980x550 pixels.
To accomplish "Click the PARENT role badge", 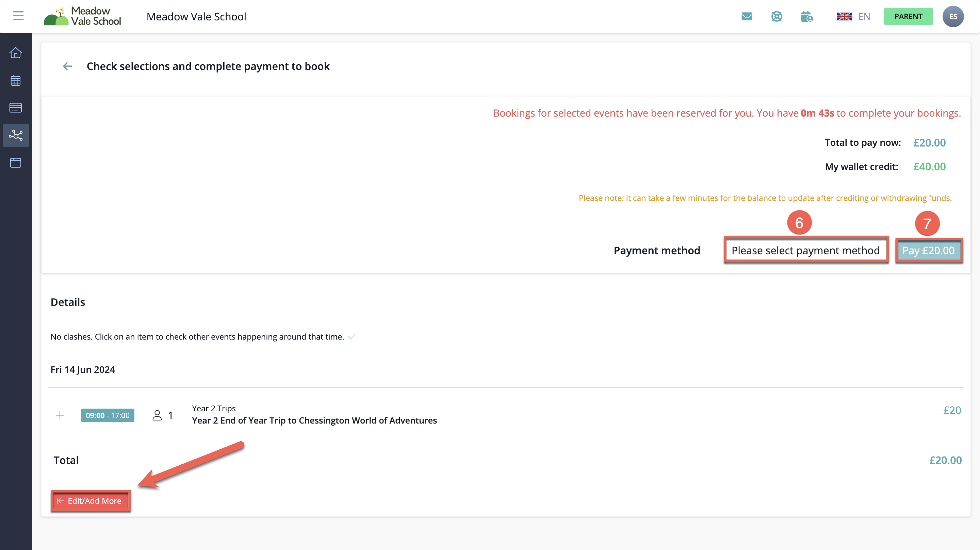I will point(908,16).
